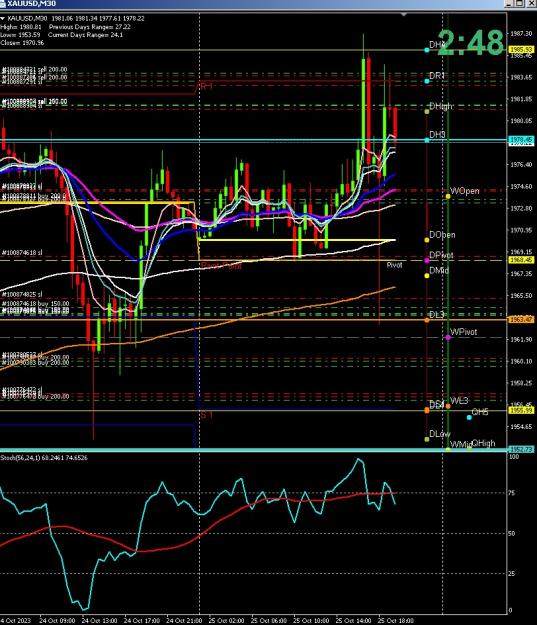This screenshot has width=537, height=625.
Task: Click the magenta DPivot marker dot
Action: pyautogui.click(x=427, y=260)
